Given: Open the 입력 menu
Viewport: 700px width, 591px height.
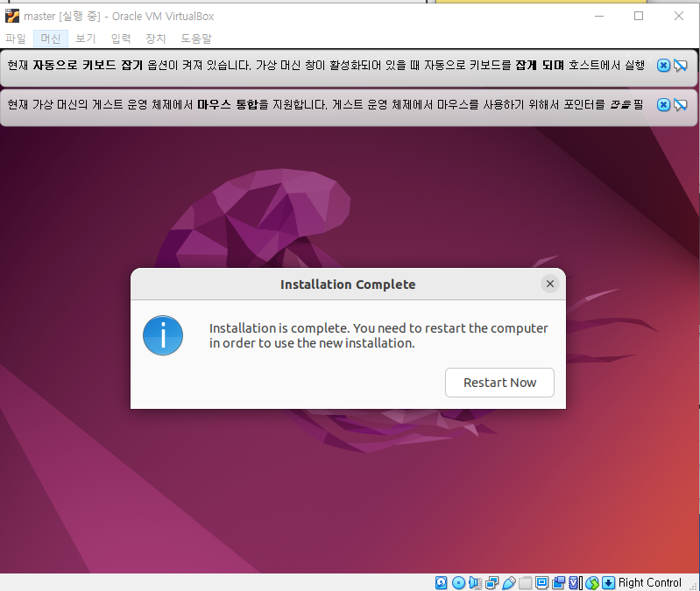Looking at the screenshot, I should 121,39.
